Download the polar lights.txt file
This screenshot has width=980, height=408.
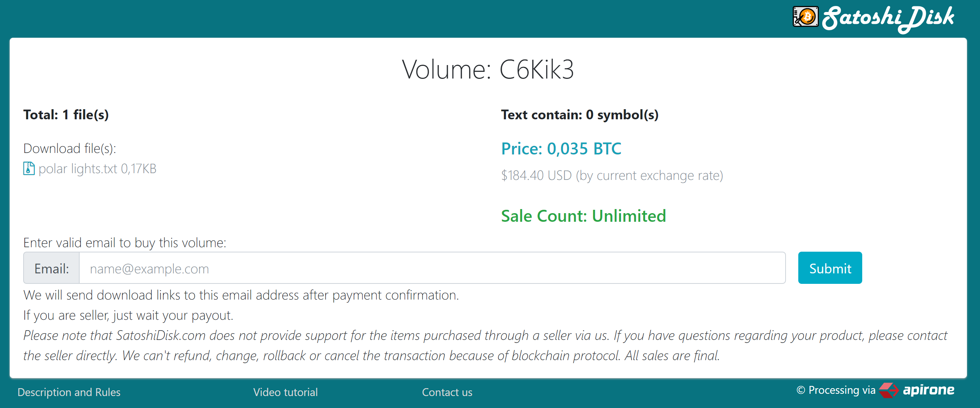coord(97,169)
